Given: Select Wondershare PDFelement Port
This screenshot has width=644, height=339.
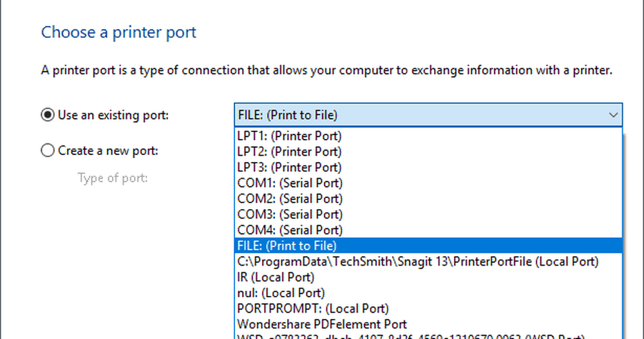Looking at the screenshot, I should (x=322, y=324).
